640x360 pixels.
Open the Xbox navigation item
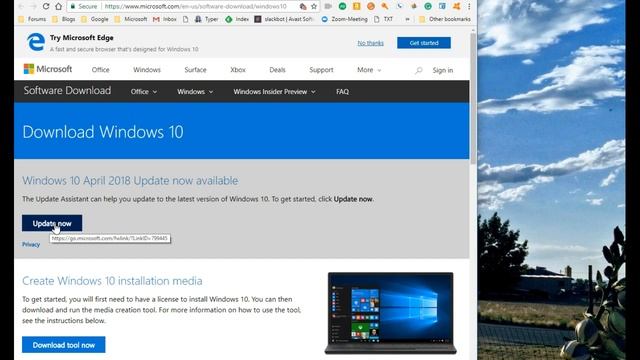point(238,70)
